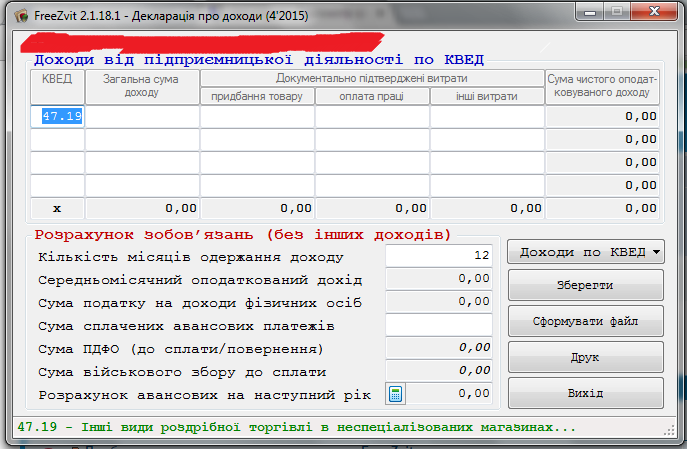This screenshot has height=449, width=687.
Task: Select the second row КВЕД cell
Action: tap(58, 139)
